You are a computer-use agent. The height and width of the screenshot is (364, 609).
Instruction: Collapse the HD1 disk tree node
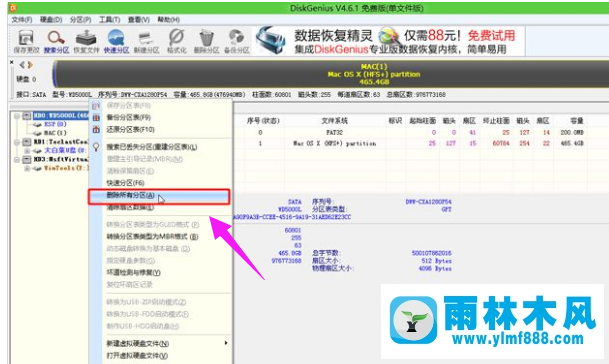17,142
